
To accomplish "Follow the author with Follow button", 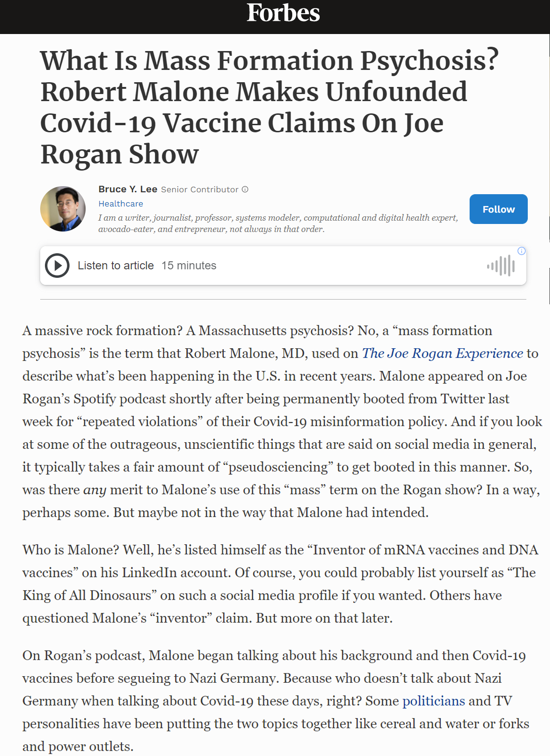I will pyautogui.click(x=498, y=209).
